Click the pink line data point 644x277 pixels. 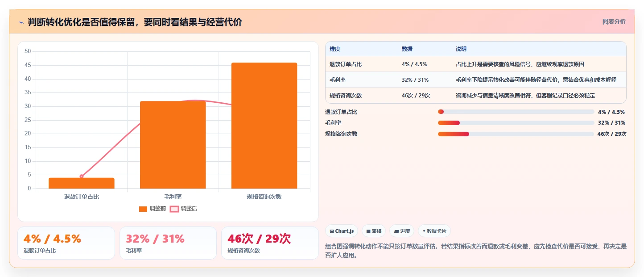tap(82, 176)
